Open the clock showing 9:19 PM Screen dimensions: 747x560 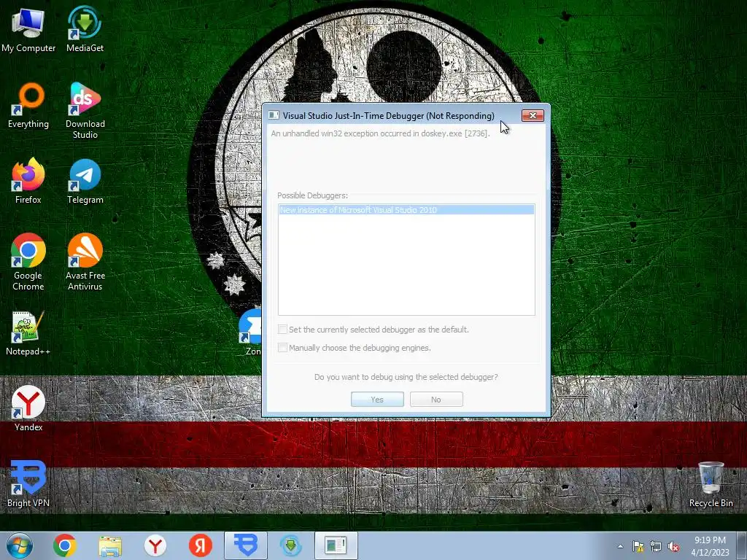click(710, 546)
